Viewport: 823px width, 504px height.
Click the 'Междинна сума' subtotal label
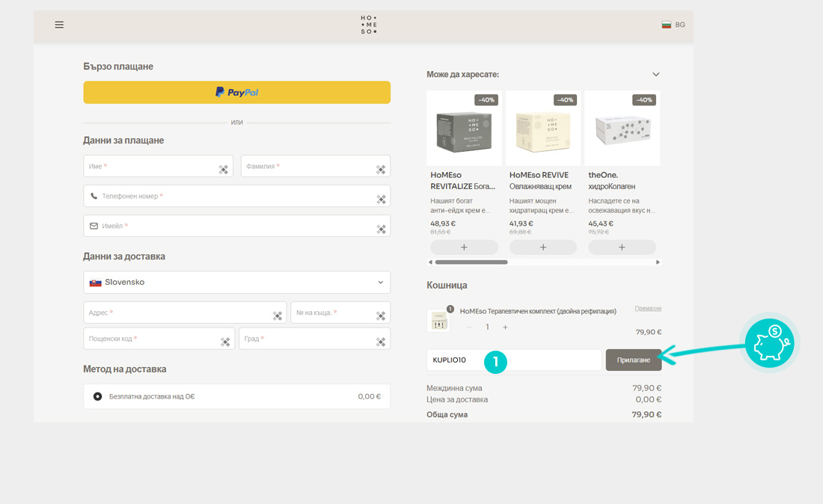pos(455,388)
